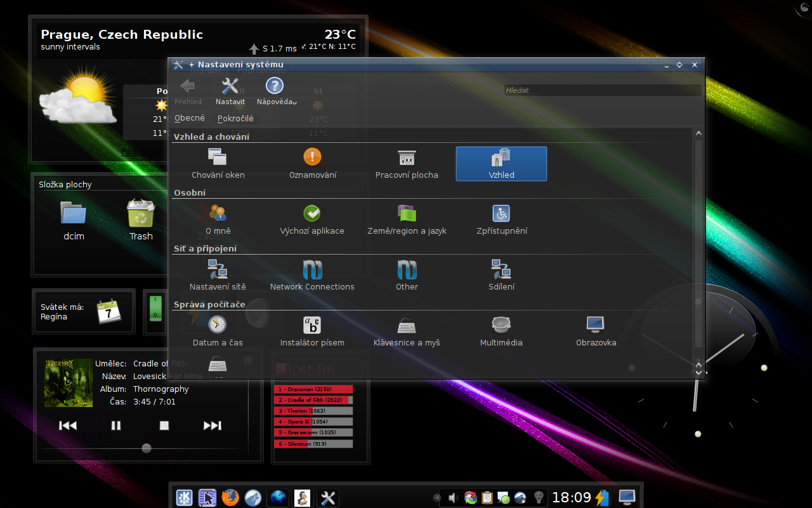Launch Firefox from the panel
Viewport: 812px width, 508px height.
click(230, 497)
